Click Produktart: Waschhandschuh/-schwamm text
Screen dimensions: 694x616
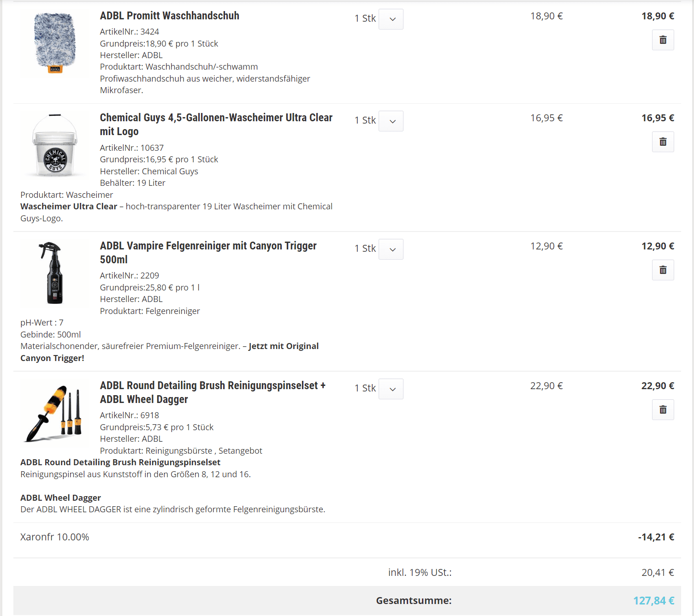point(179,67)
